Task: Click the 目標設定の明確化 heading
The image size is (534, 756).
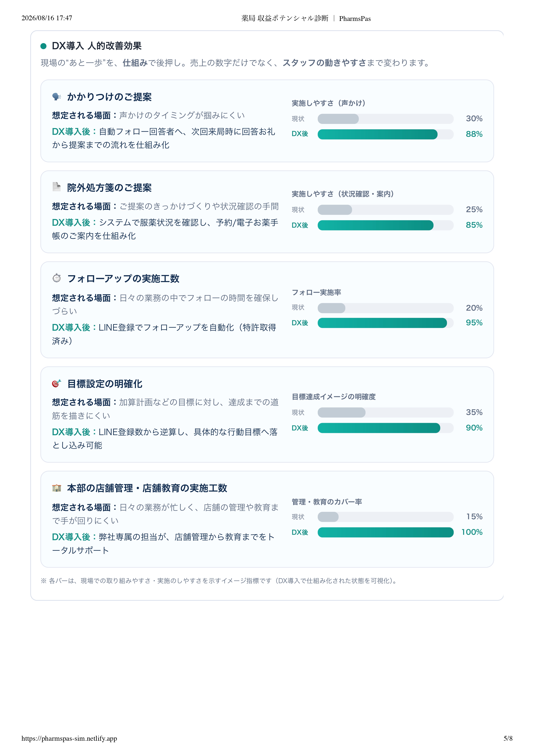Action: point(105,384)
